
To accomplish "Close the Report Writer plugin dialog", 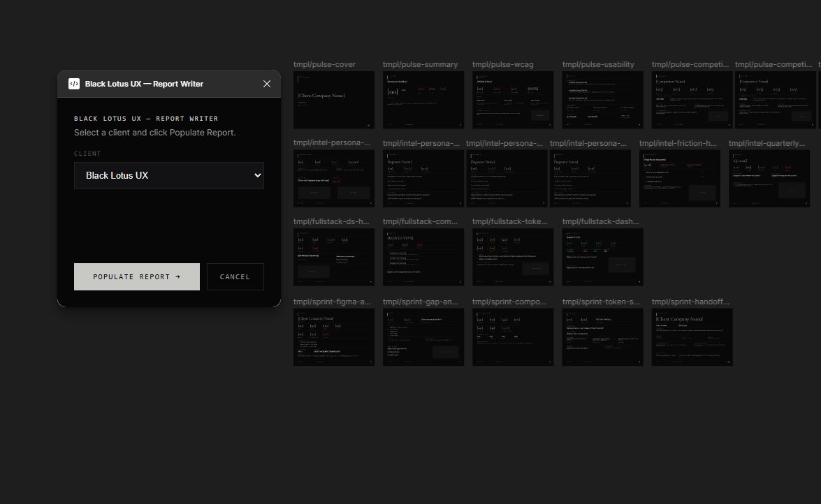I will click(266, 83).
